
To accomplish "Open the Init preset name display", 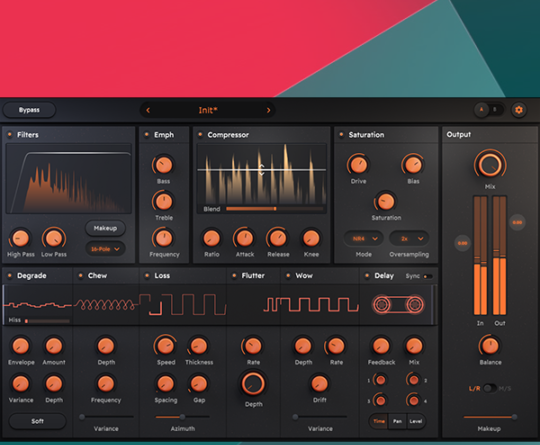I will (208, 110).
